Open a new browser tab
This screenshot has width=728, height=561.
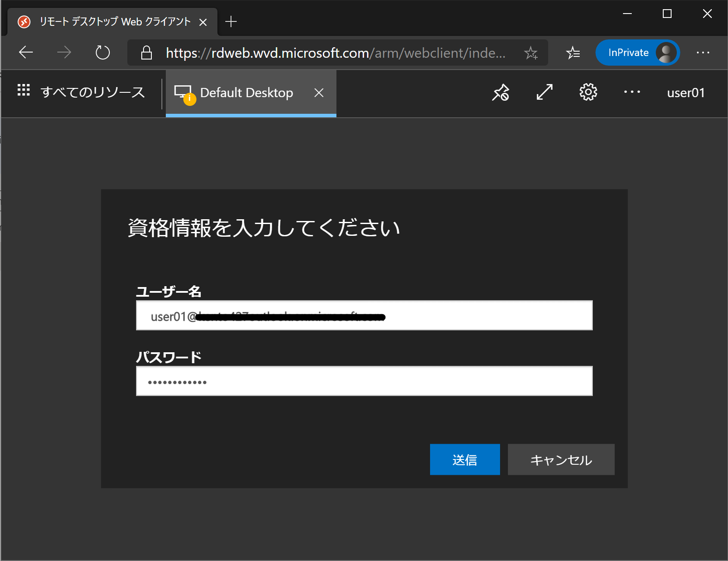click(231, 21)
